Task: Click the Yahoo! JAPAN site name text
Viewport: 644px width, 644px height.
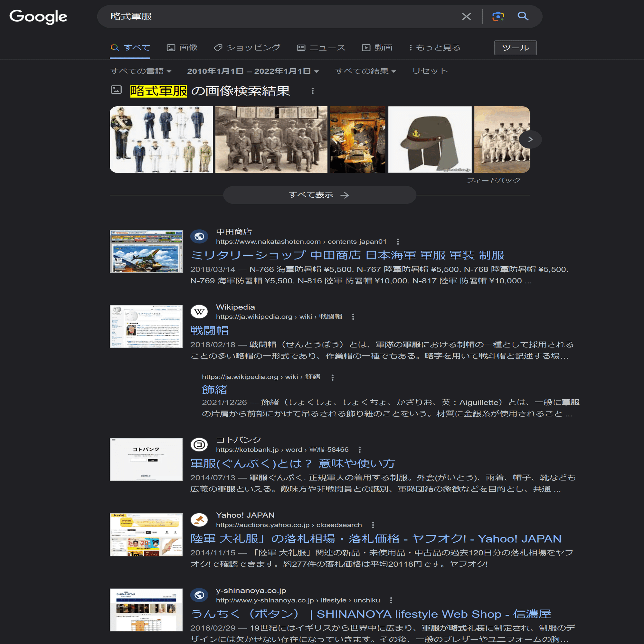Action: (245, 515)
